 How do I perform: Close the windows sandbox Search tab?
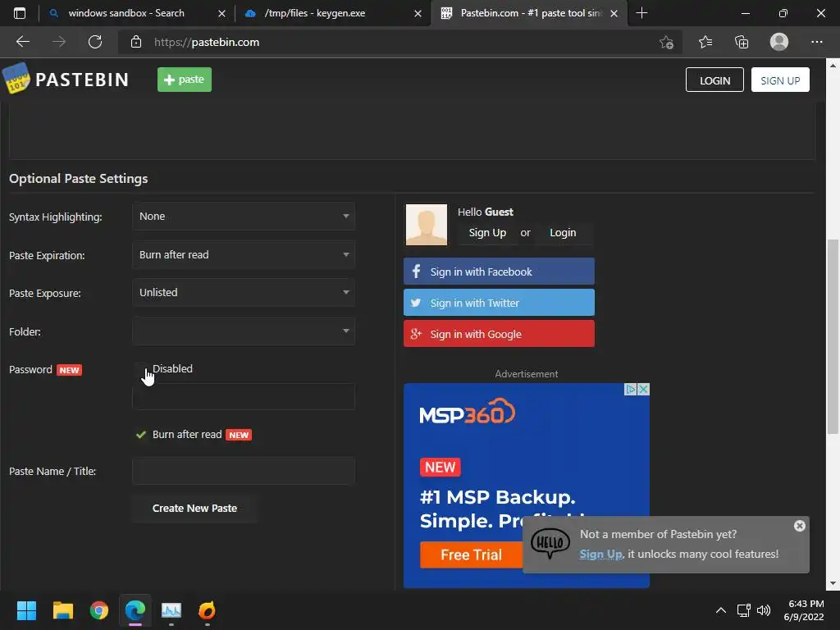[221, 13]
